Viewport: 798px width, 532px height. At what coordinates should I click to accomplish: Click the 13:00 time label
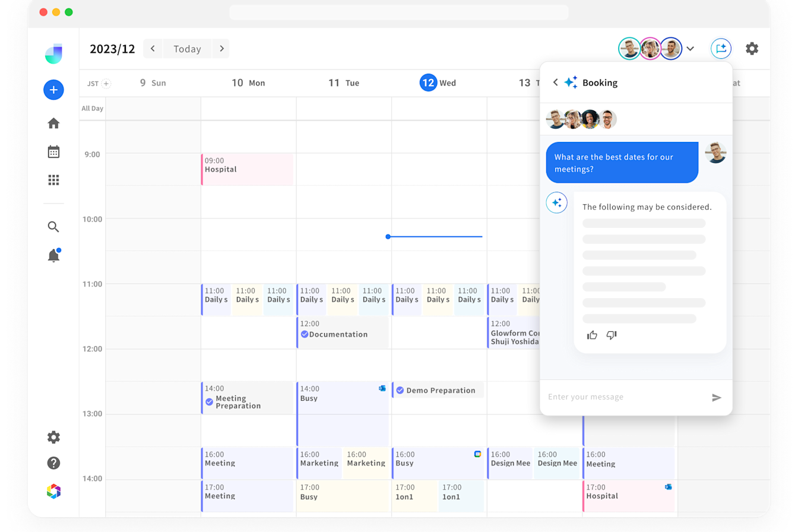coord(91,414)
